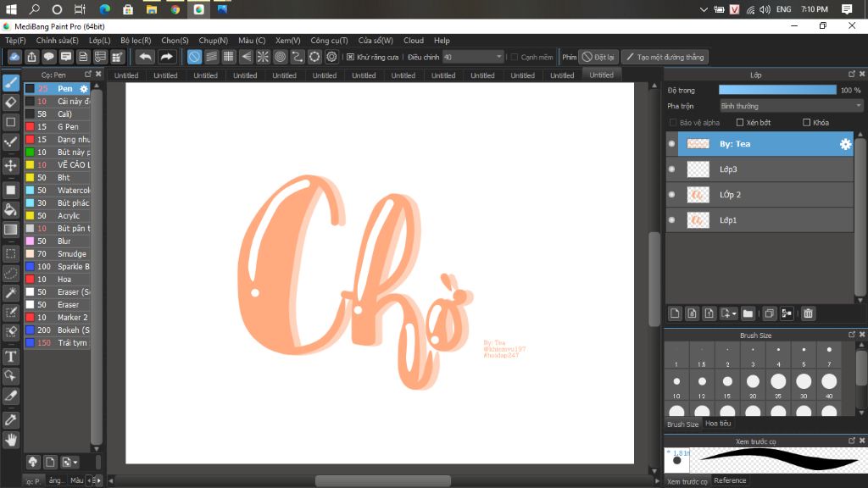Switch to Reference tab
This screenshot has height=488, width=868.
coord(730,480)
